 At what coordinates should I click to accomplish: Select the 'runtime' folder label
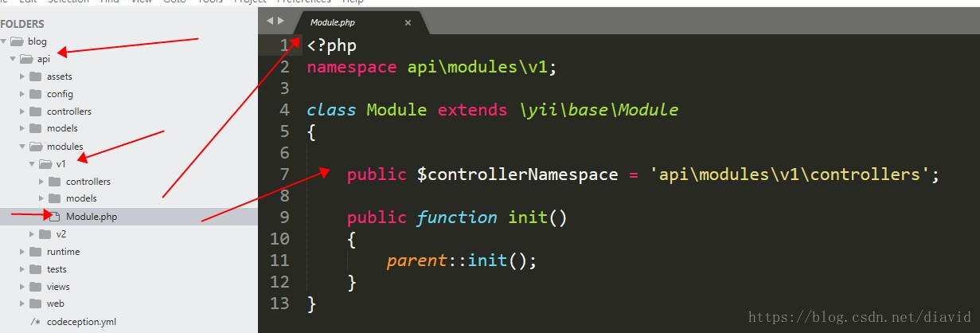click(x=63, y=252)
